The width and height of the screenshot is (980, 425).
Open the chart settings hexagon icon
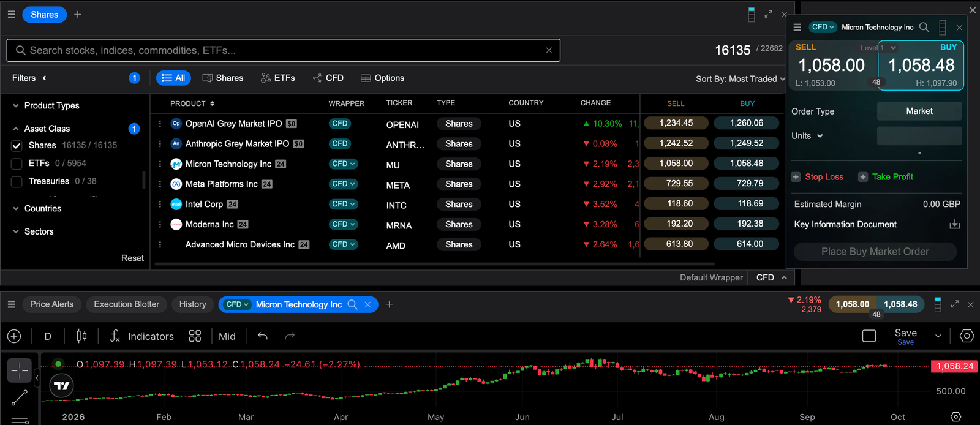(x=967, y=336)
